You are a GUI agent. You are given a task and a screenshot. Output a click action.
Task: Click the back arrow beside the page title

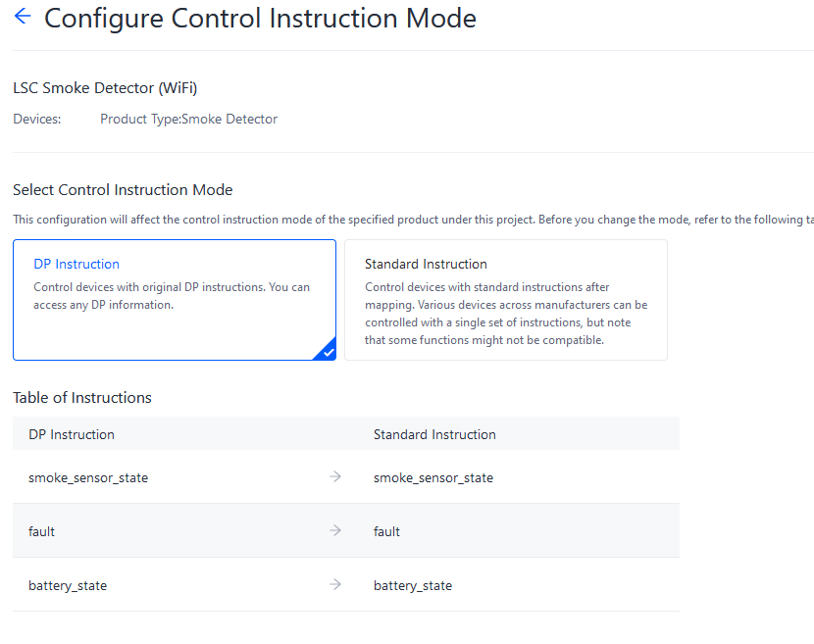23,17
